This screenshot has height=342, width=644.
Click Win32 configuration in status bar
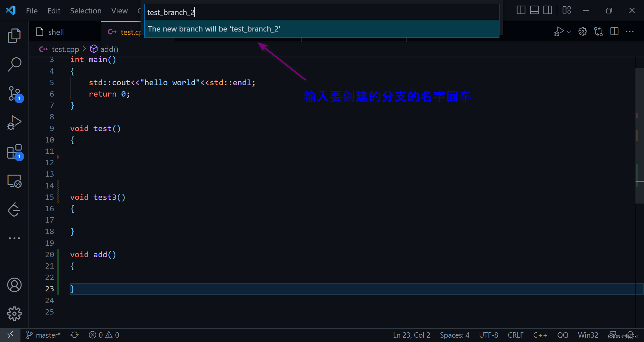click(588, 335)
